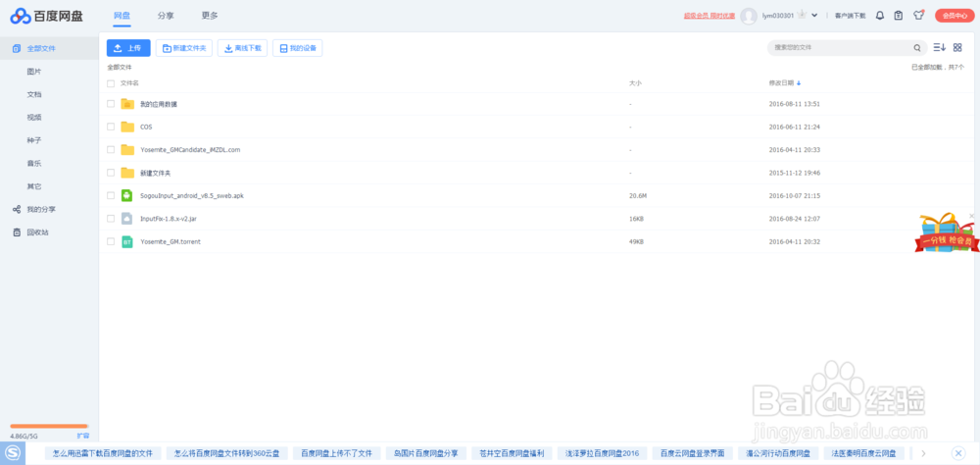
Task: Check the Yosemite_GMCandidate row checkbox
Action: tap(111, 149)
